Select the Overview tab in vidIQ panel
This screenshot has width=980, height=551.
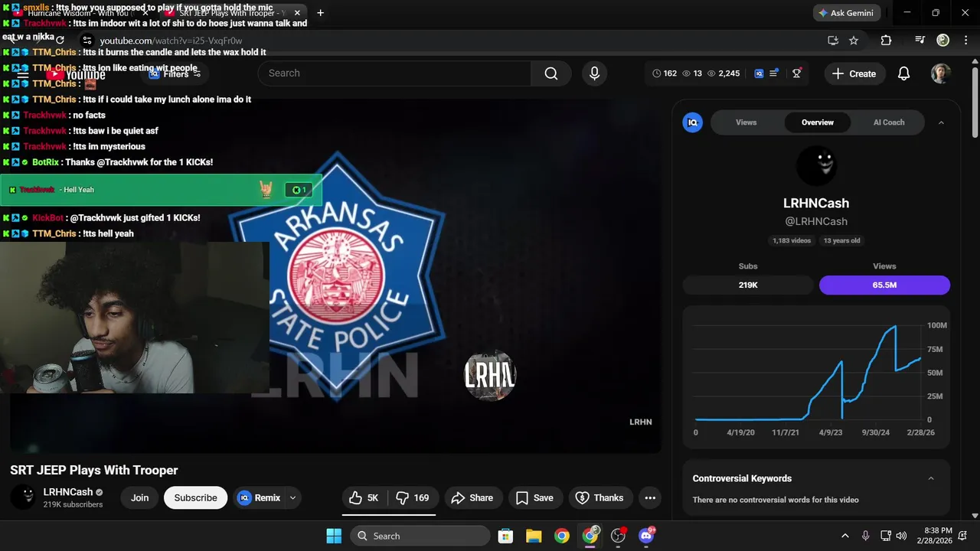click(x=818, y=122)
